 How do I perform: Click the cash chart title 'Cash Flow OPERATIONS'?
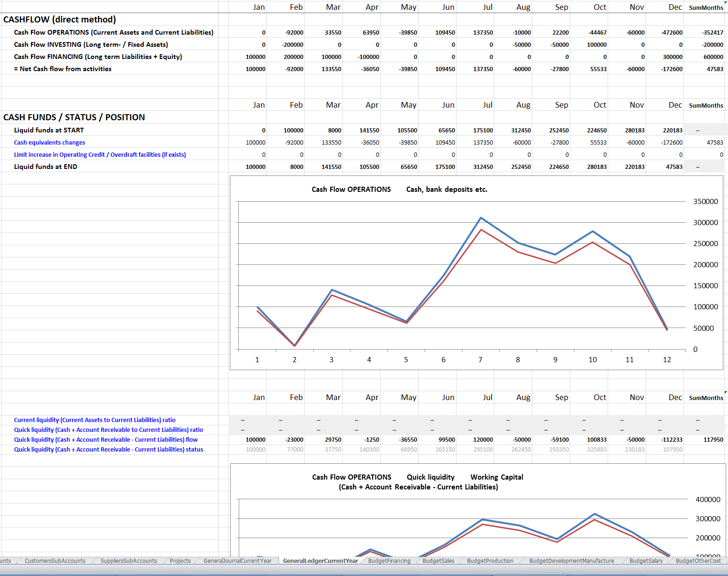[x=351, y=190]
